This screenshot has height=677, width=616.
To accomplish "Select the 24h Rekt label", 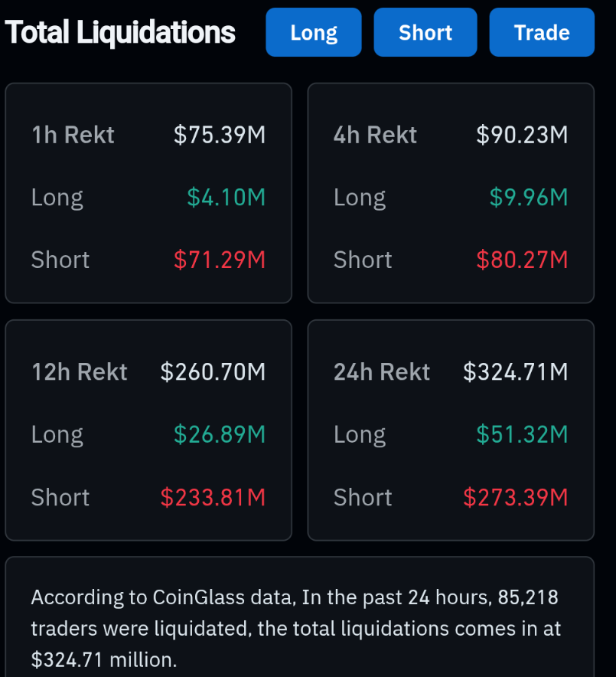I will point(382,372).
